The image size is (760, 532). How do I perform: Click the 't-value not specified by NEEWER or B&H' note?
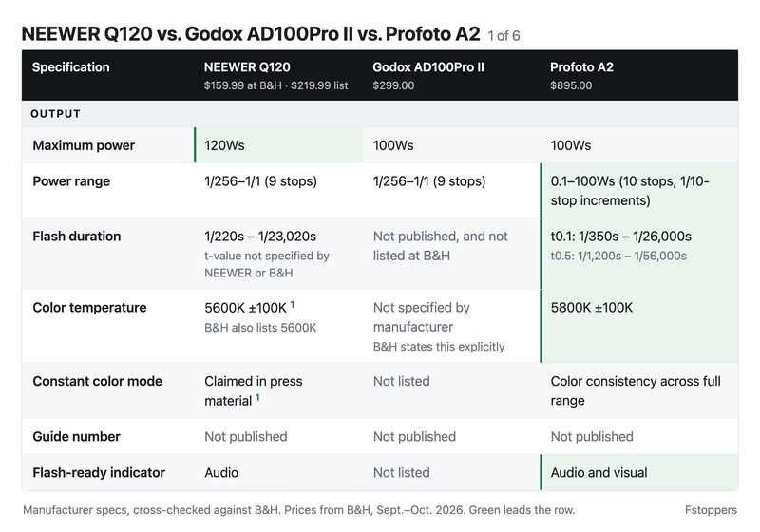coord(267,264)
